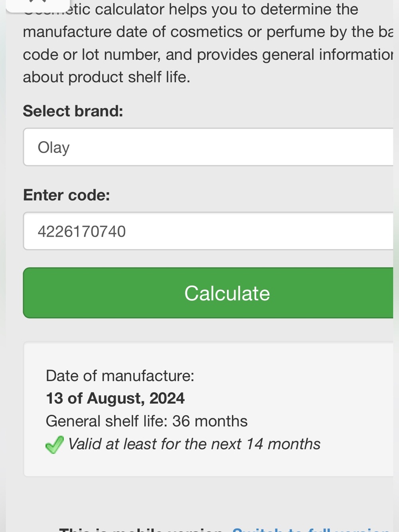
Task: Click the 'manufacture date of cosmetics' description line
Action: [x=208, y=32]
